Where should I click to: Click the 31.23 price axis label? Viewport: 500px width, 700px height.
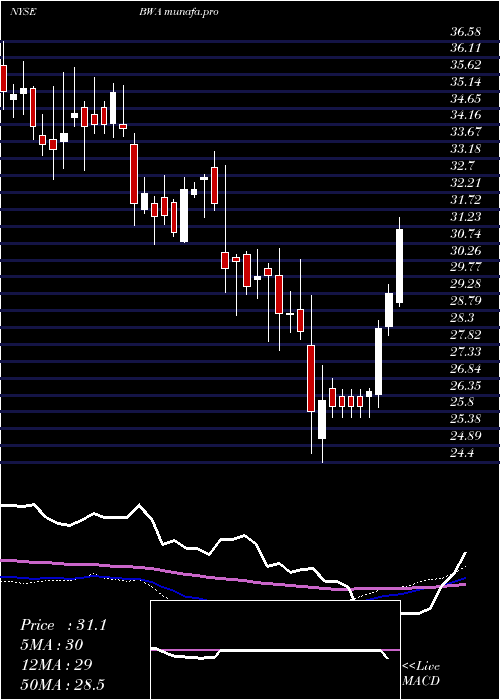(x=465, y=217)
